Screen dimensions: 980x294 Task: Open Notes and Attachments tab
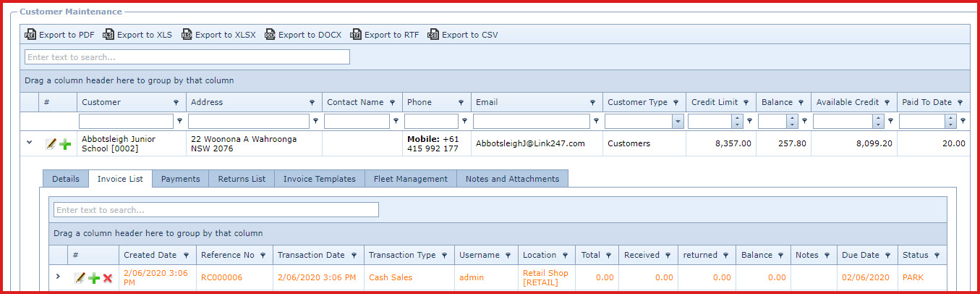[512, 179]
